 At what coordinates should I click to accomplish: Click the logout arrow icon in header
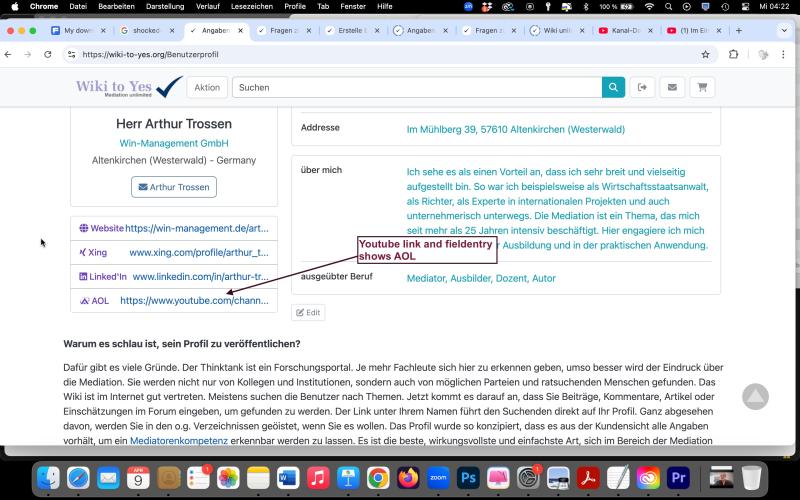pyautogui.click(x=642, y=87)
